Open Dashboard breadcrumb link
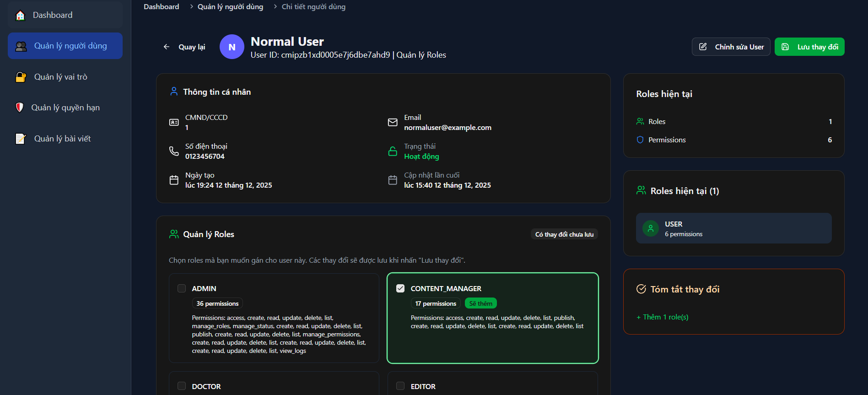Image resolution: width=868 pixels, height=395 pixels. point(161,7)
